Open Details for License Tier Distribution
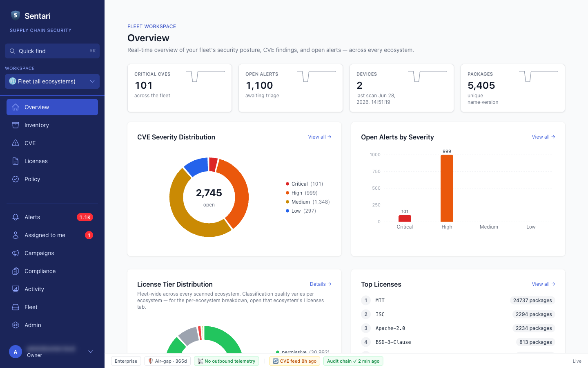Viewport: 588px width, 368px height. coord(321,284)
